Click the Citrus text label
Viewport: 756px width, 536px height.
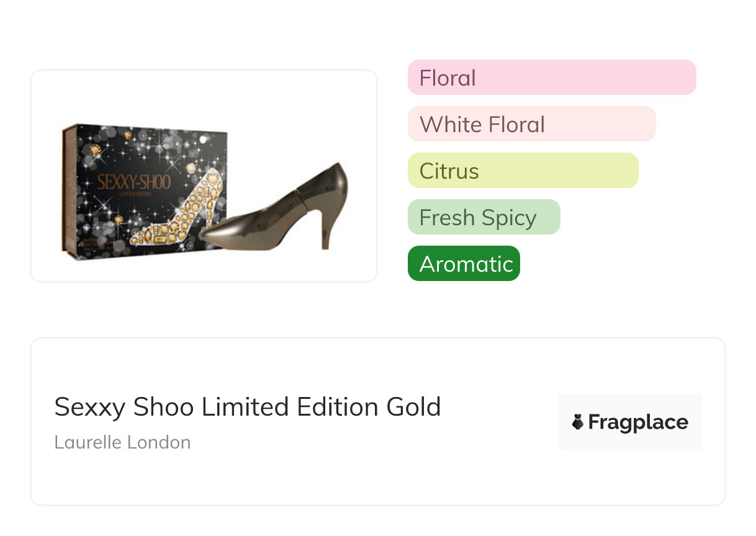click(449, 171)
